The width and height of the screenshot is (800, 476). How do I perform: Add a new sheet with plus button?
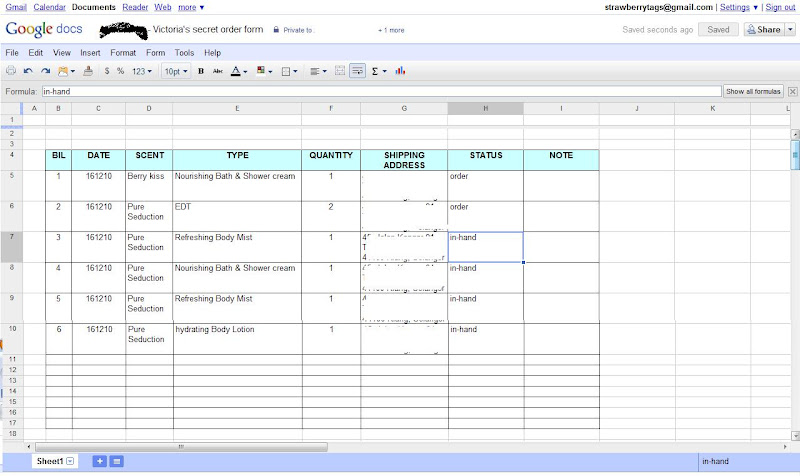point(99,461)
